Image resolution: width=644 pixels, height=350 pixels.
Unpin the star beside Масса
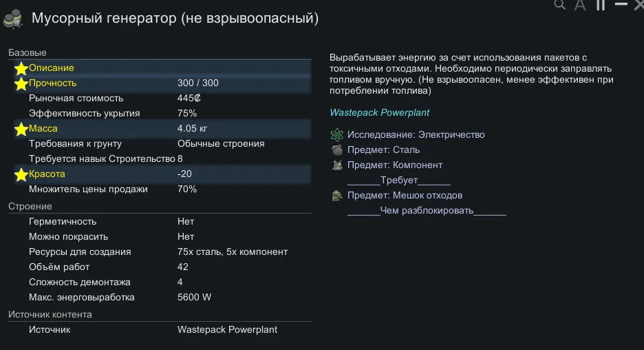(21, 129)
